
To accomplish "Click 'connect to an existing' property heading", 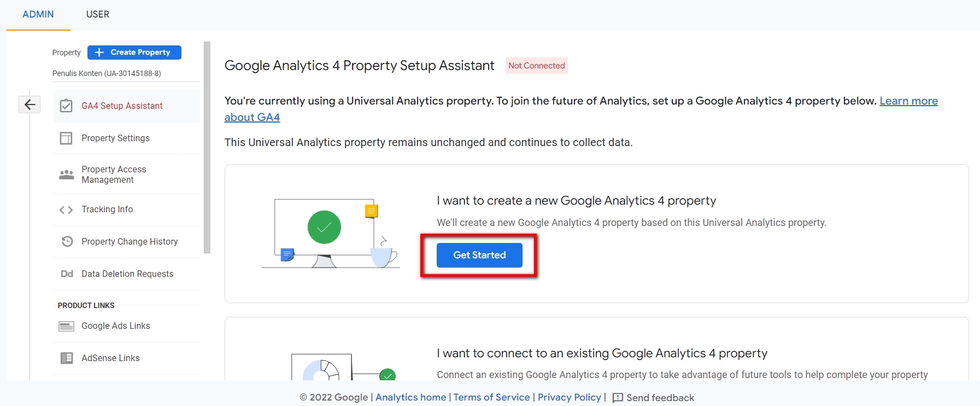I will click(602, 353).
